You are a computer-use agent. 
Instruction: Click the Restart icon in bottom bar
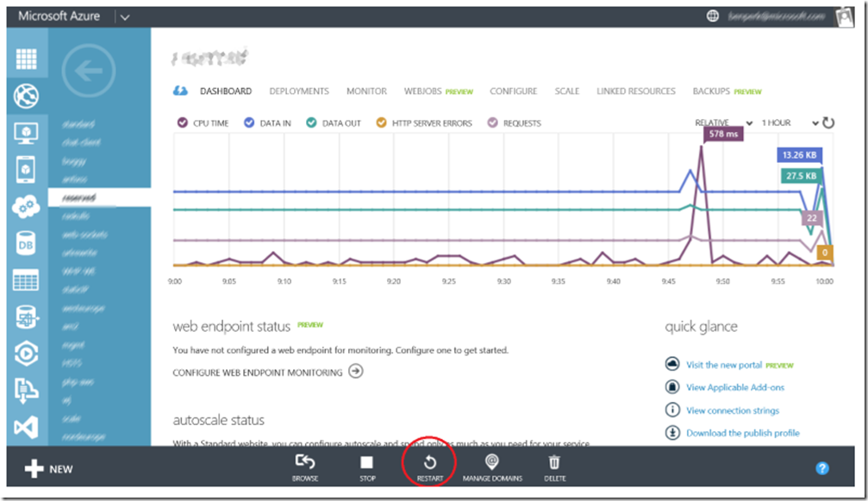[x=429, y=464]
